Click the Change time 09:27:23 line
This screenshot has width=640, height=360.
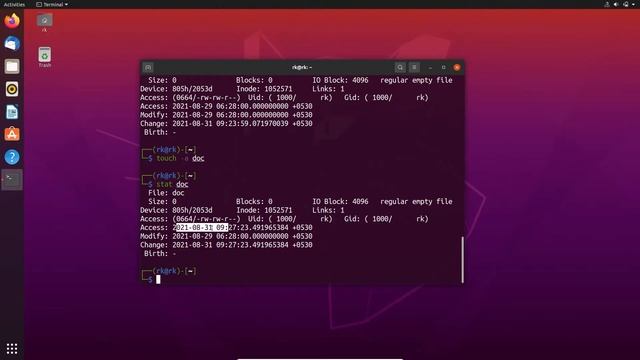[x=226, y=245]
